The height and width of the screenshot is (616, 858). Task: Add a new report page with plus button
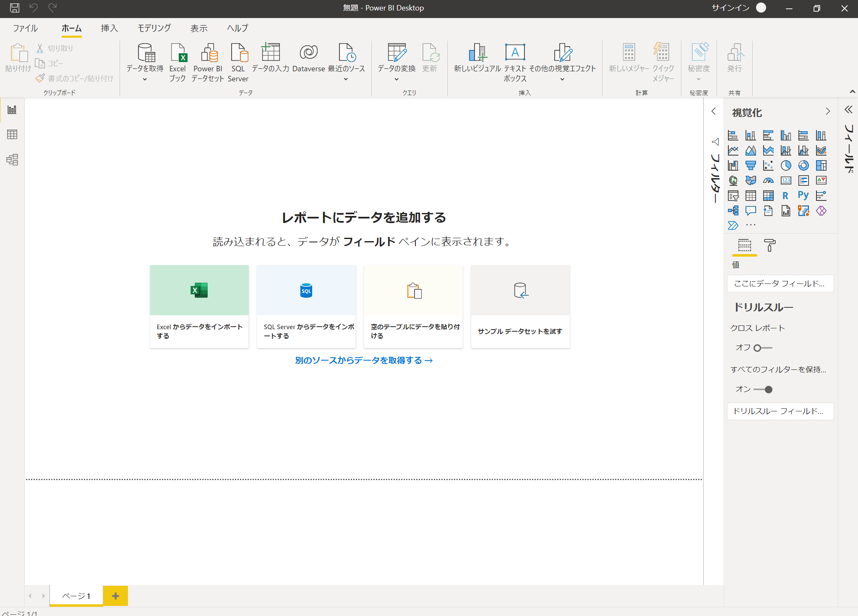[115, 595]
